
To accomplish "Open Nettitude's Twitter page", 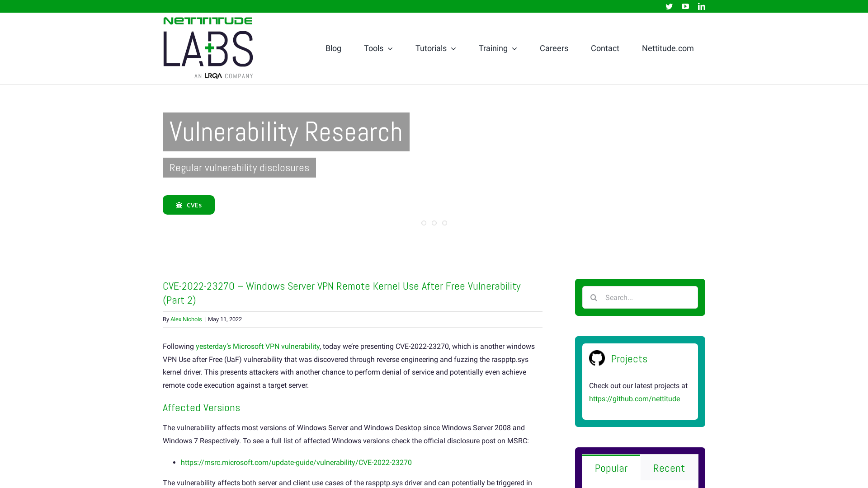I will click(x=669, y=6).
